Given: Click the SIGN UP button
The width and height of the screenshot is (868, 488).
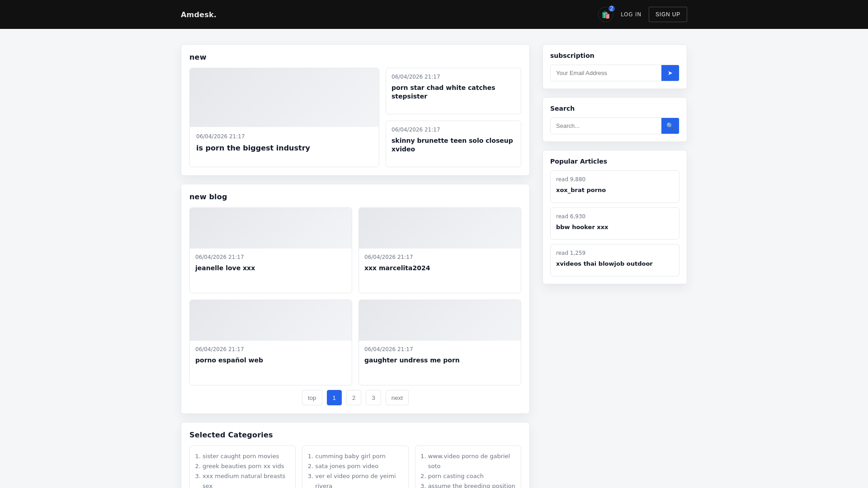Looking at the screenshot, I should coord(668,14).
